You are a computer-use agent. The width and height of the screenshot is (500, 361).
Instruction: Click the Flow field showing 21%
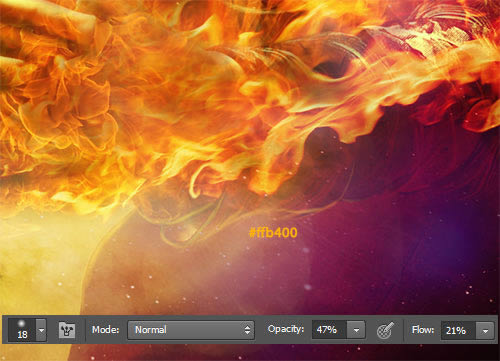[x=458, y=330]
